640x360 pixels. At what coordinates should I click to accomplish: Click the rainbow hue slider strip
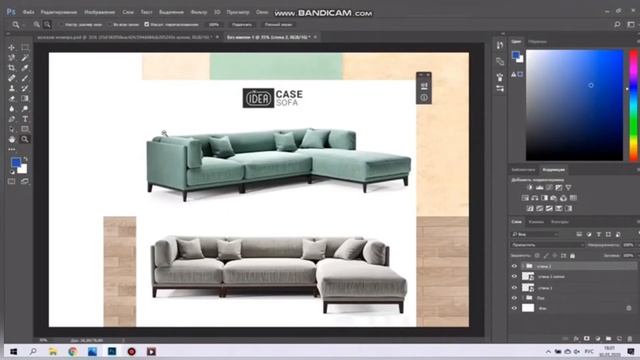633,105
